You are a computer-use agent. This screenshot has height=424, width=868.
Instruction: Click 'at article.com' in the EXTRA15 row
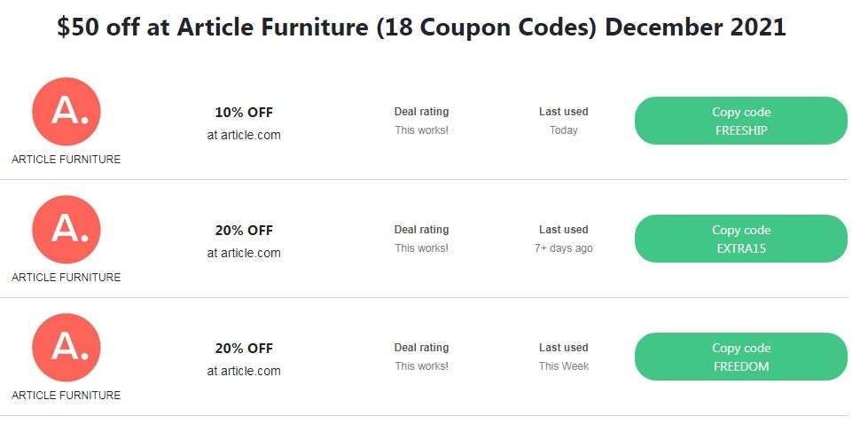(x=244, y=253)
